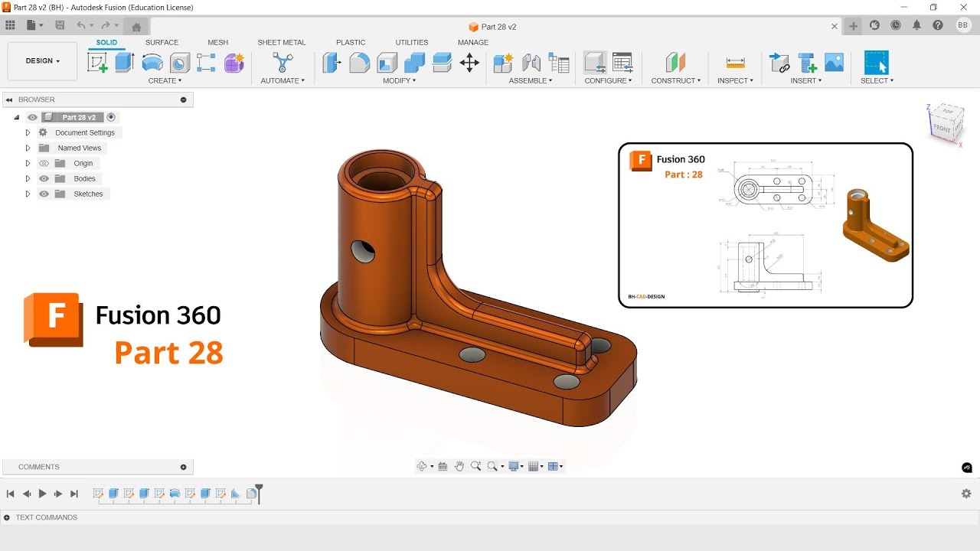The width and height of the screenshot is (980, 551).
Task: Select the Press Pull tool
Action: [x=332, y=63]
